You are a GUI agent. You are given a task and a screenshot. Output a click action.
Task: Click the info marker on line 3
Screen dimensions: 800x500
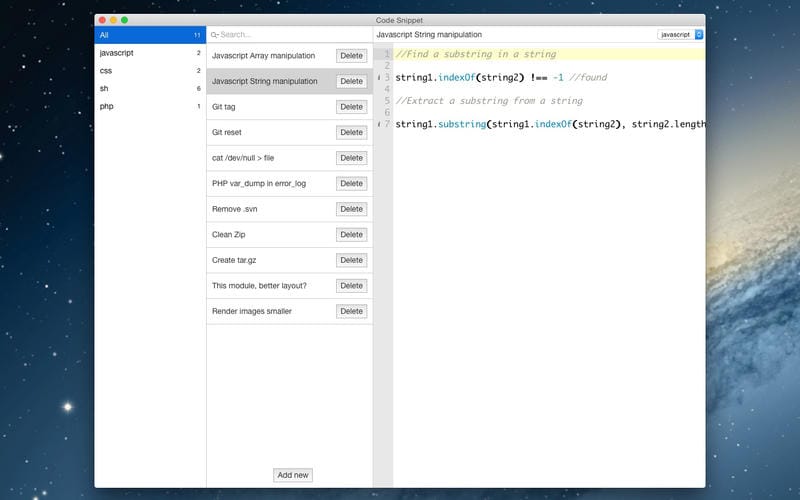click(x=379, y=78)
